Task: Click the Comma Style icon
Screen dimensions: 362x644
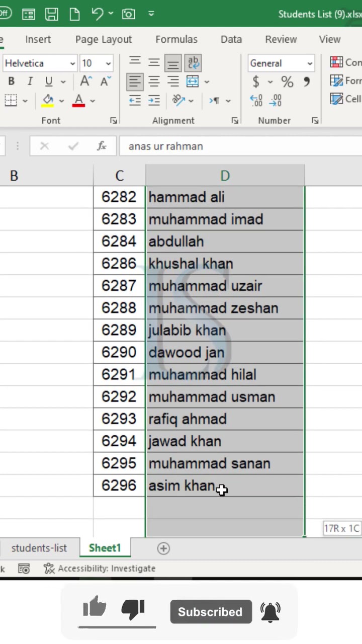Action: click(306, 82)
